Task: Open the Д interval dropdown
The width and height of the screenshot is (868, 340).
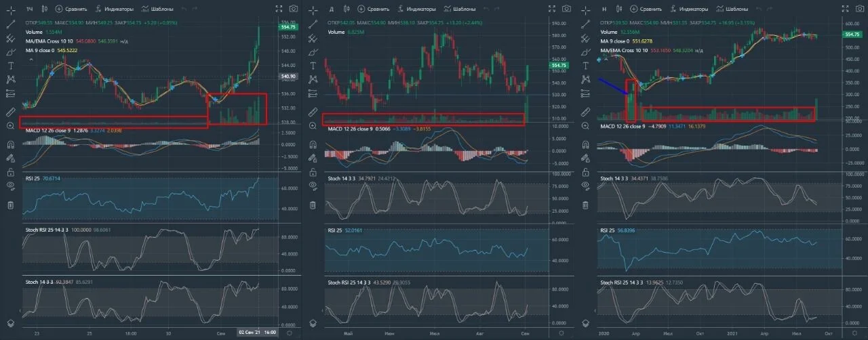Action: (330, 9)
